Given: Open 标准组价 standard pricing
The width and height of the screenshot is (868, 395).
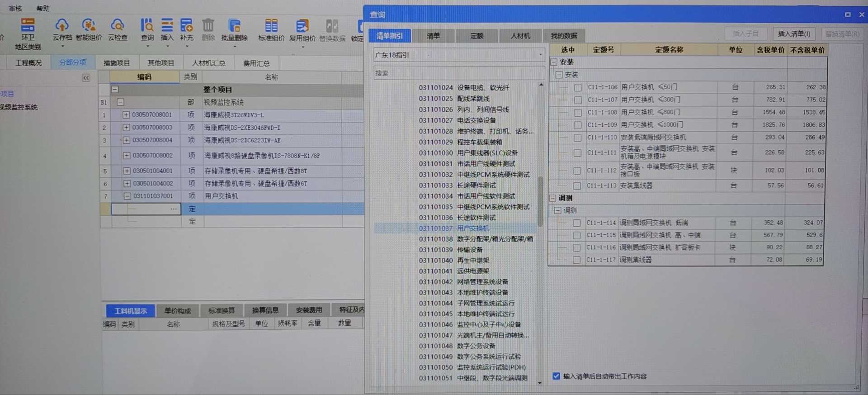Looking at the screenshot, I should [271, 30].
